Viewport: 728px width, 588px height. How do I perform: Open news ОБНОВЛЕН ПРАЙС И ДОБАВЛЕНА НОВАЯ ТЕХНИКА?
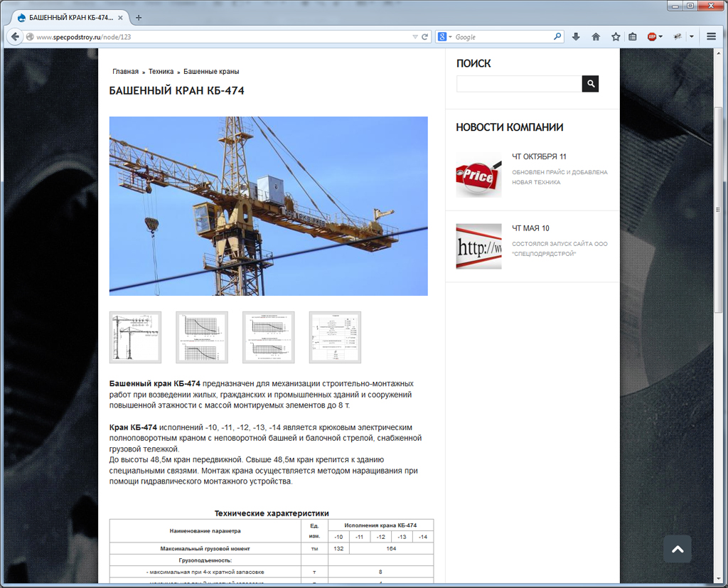tap(560, 177)
